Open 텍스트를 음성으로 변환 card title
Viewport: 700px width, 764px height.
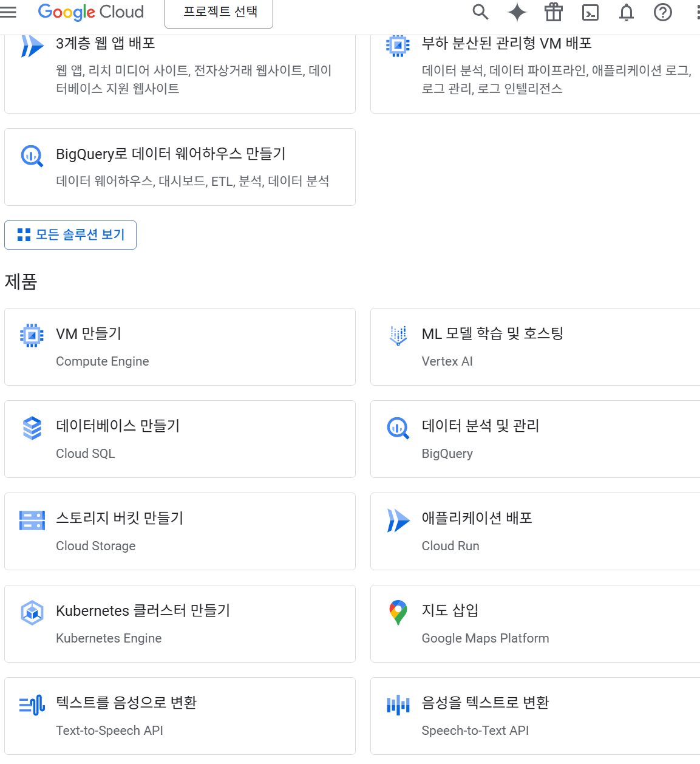coord(126,703)
